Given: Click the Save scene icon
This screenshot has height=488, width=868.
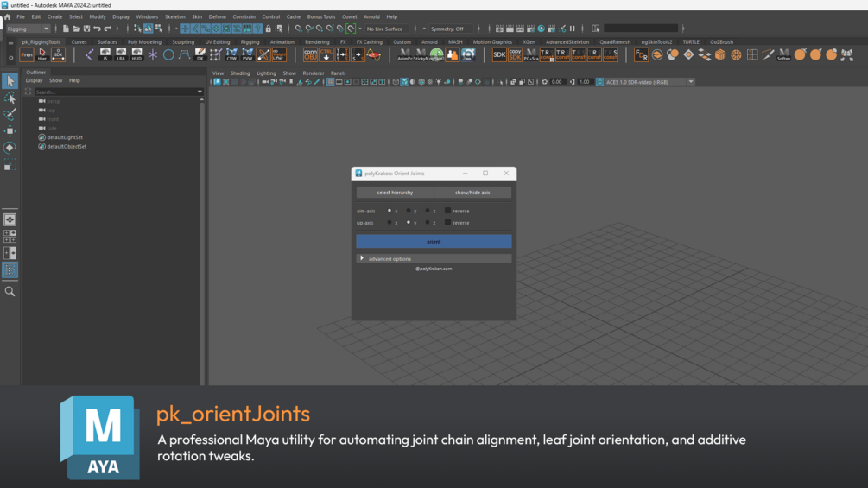Looking at the screenshot, I should coord(87,29).
